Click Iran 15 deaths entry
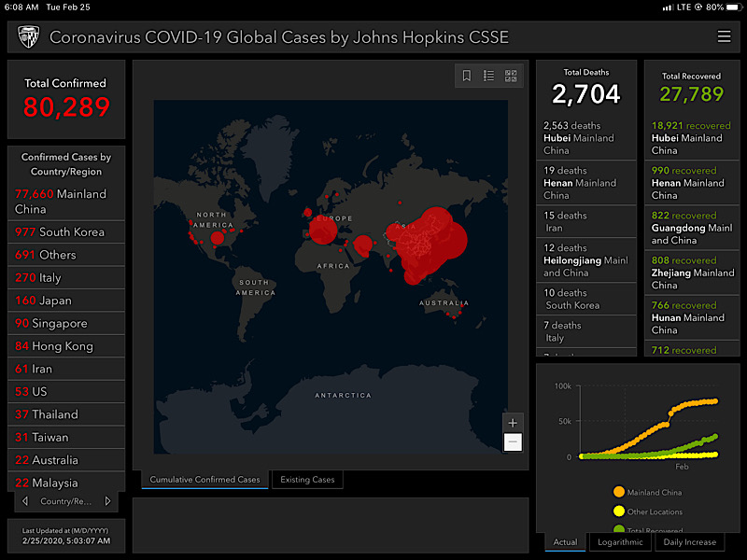747x560 pixels. tap(586, 221)
